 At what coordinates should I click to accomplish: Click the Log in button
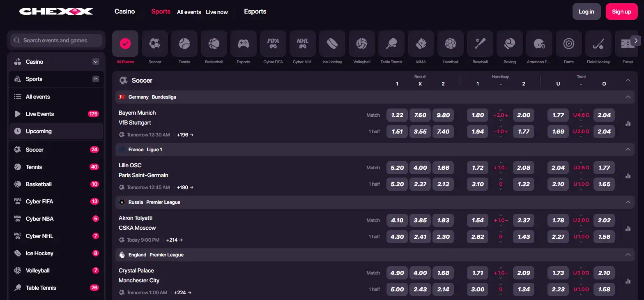586,12
